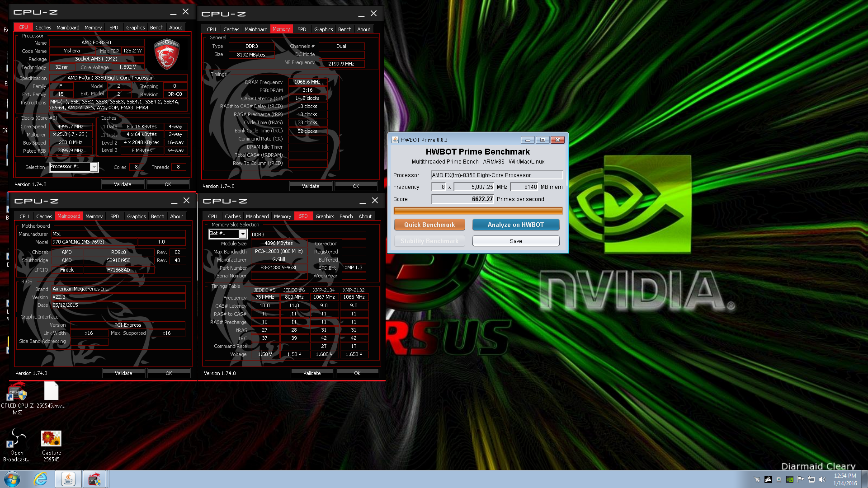868x488 pixels.
Task: Click the Core Speed value 4999.7 MHz
Action: tap(71, 127)
